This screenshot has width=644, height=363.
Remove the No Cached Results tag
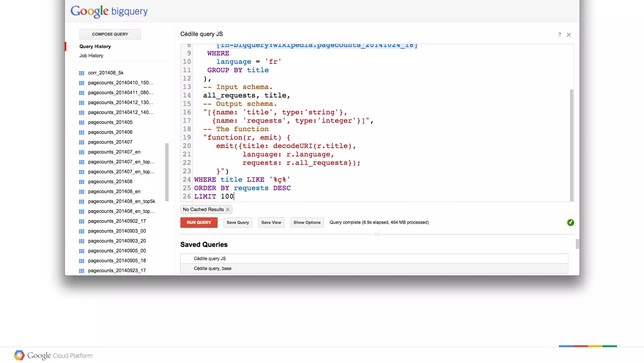pyautogui.click(x=228, y=209)
